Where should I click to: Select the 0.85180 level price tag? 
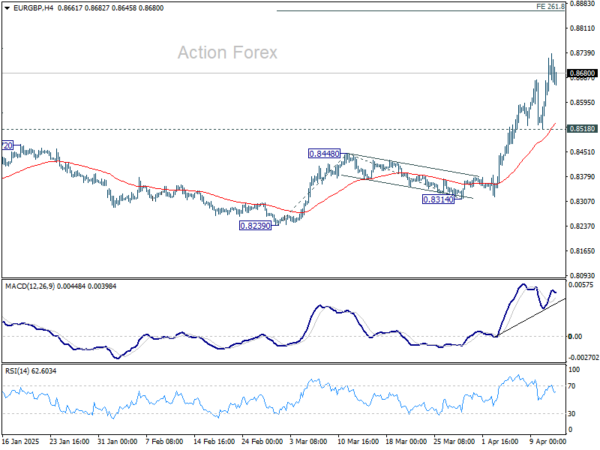582,129
